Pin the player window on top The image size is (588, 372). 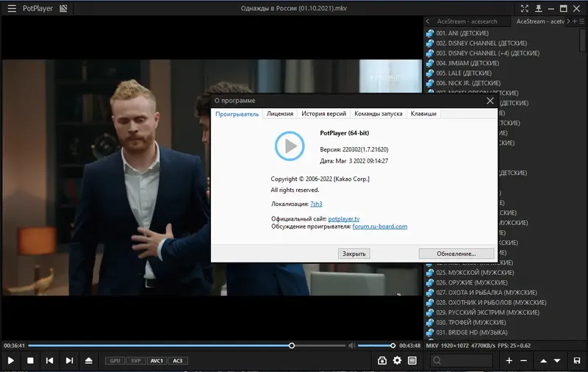pyautogui.click(x=538, y=8)
